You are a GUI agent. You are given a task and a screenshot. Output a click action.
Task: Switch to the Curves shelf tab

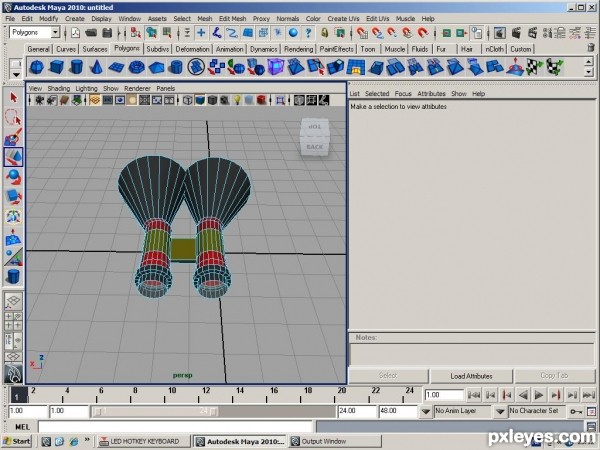pyautogui.click(x=66, y=49)
